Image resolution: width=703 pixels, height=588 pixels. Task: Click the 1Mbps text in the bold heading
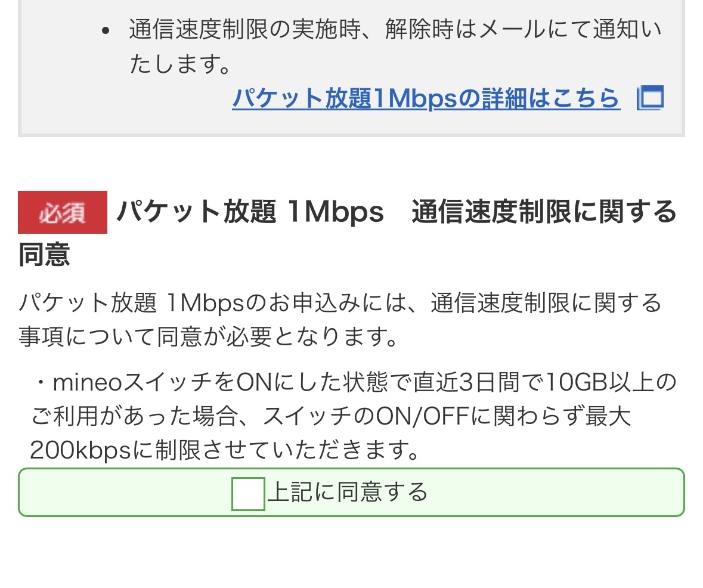[335, 212]
